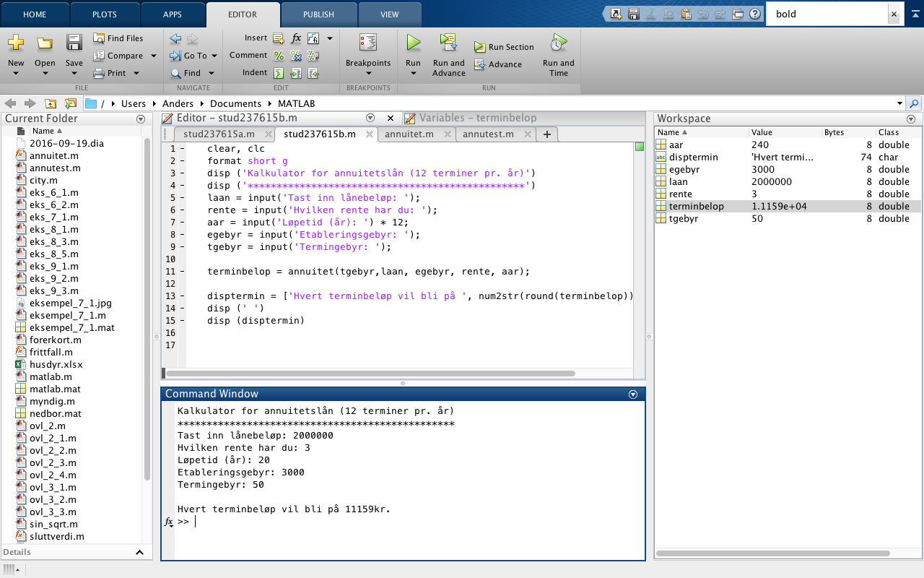The image size is (924, 578).
Task: Click the green Run arrow
Action: click(x=413, y=43)
